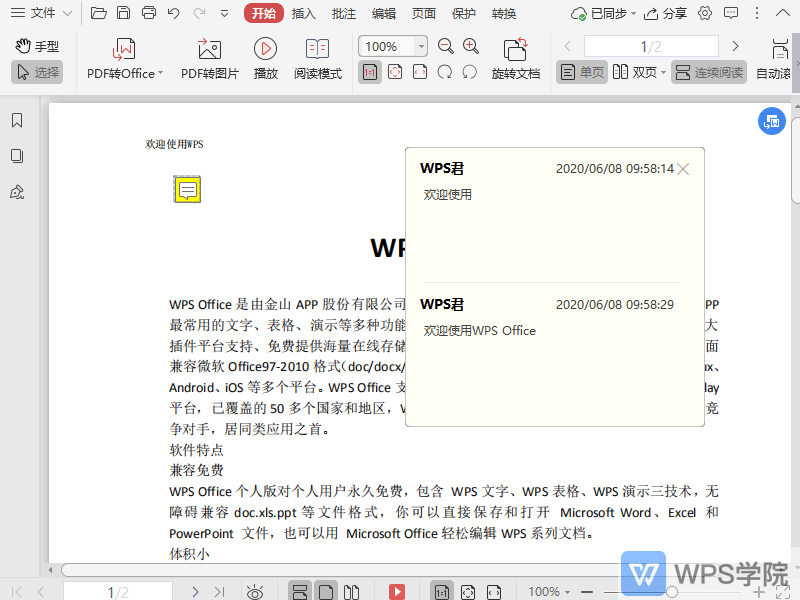Close the WPS君 comment popup

click(683, 169)
